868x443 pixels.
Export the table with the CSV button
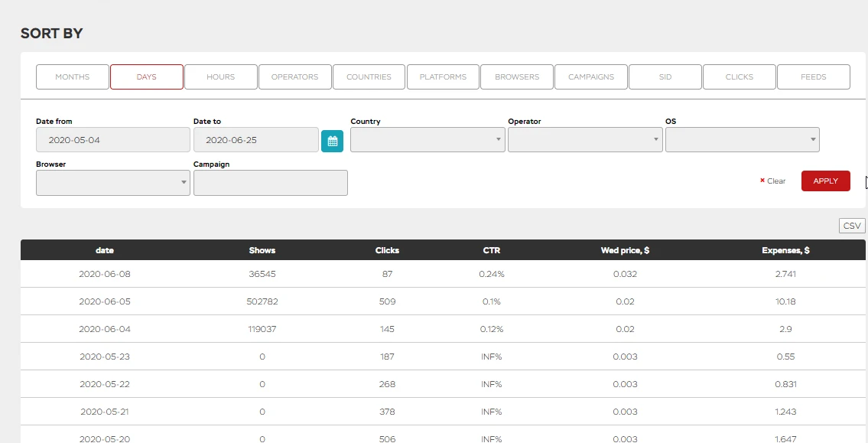click(852, 226)
